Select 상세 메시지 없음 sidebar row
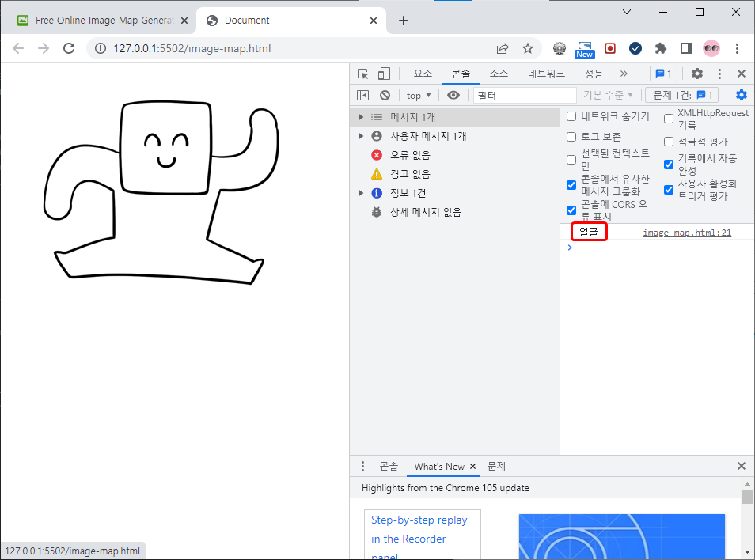 tap(454, 212)
